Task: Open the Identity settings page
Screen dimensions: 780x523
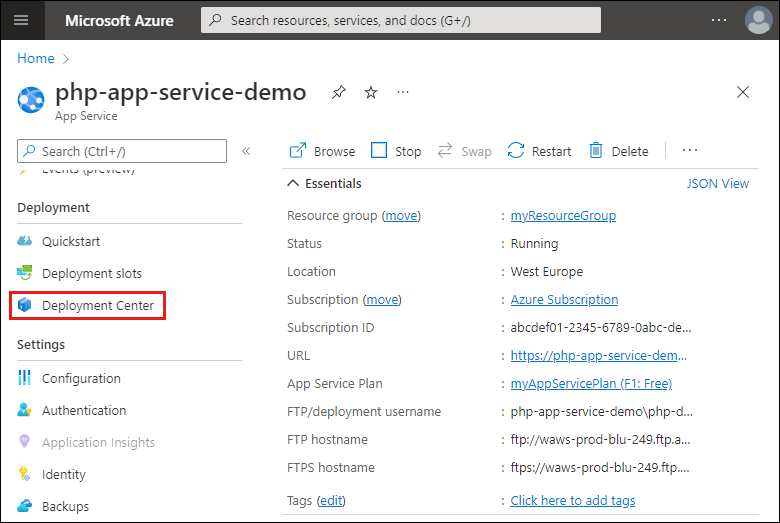Action: tap(64, 474)
